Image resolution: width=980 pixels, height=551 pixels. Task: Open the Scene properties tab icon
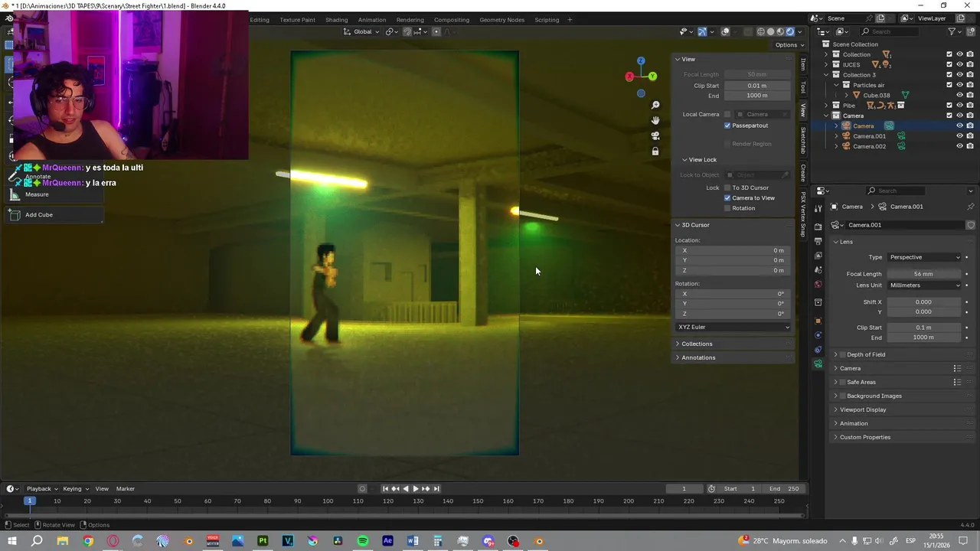(818, 269)
